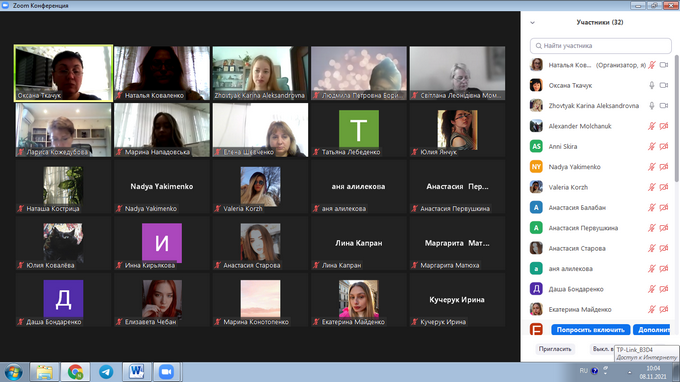Select Маргарита Матюха tile
Image resolution: width=680 pixels, height=382 pixels.
(x=457, y=243)
